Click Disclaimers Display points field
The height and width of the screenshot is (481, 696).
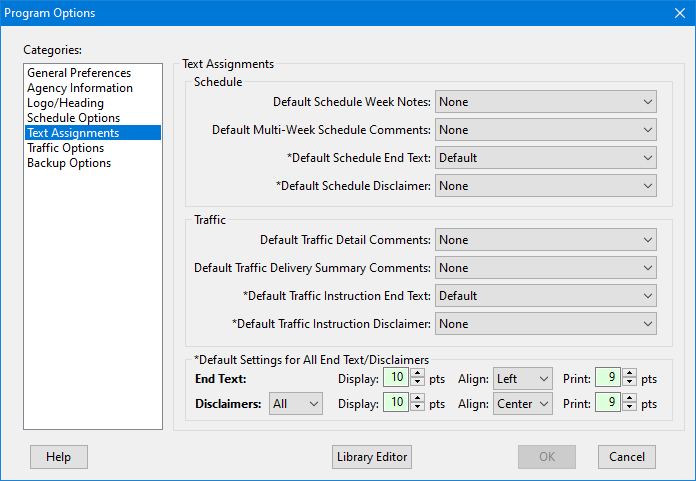coord(396,402)
